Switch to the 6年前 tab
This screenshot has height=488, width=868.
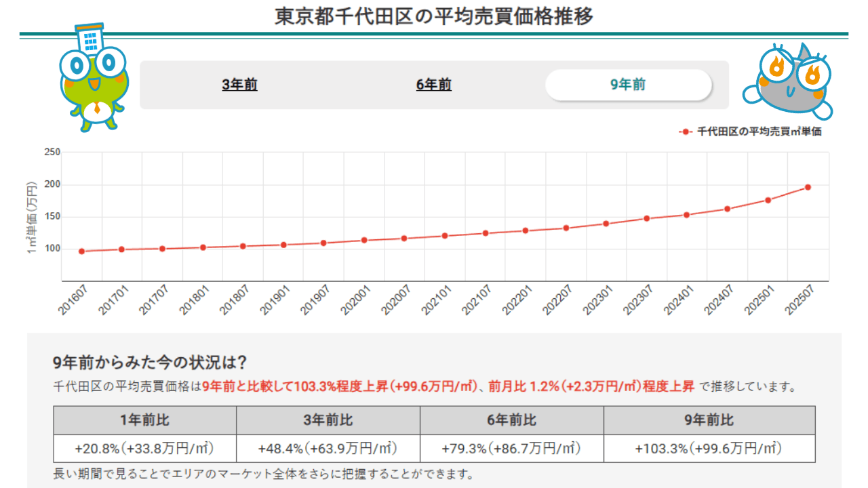(x=434, y=85)
